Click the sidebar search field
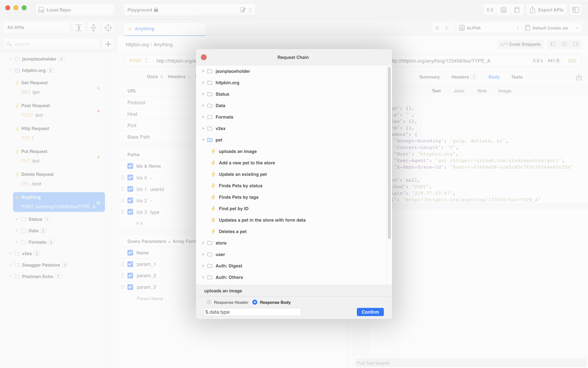Screen dimensions: 588x368 coord(51,44)
